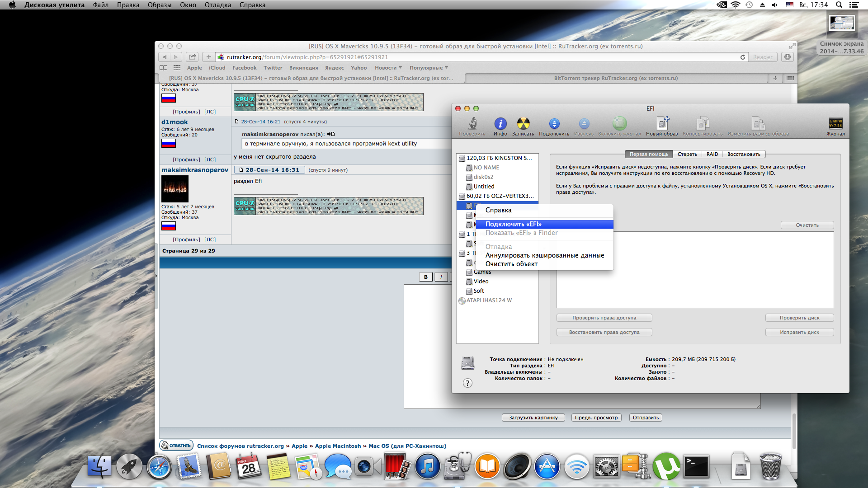The image size is (868, 488).
Task: Click Проверить права доступа button
Action: 604,318
